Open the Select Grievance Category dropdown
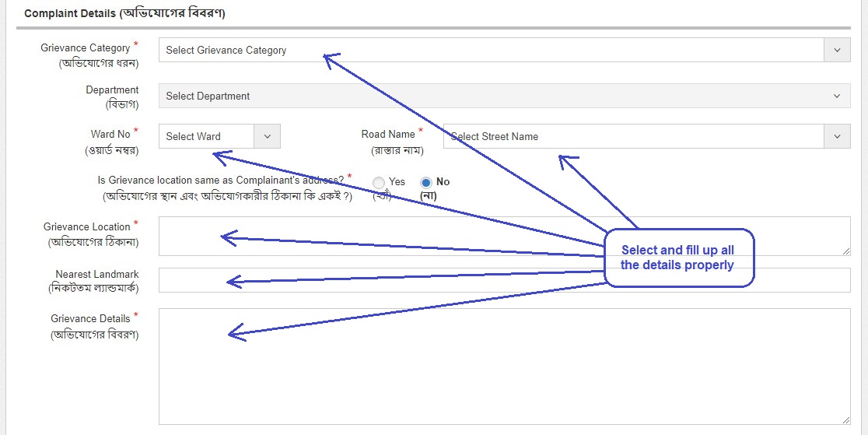This screenshot has height=435, width=868. [490, 50]
